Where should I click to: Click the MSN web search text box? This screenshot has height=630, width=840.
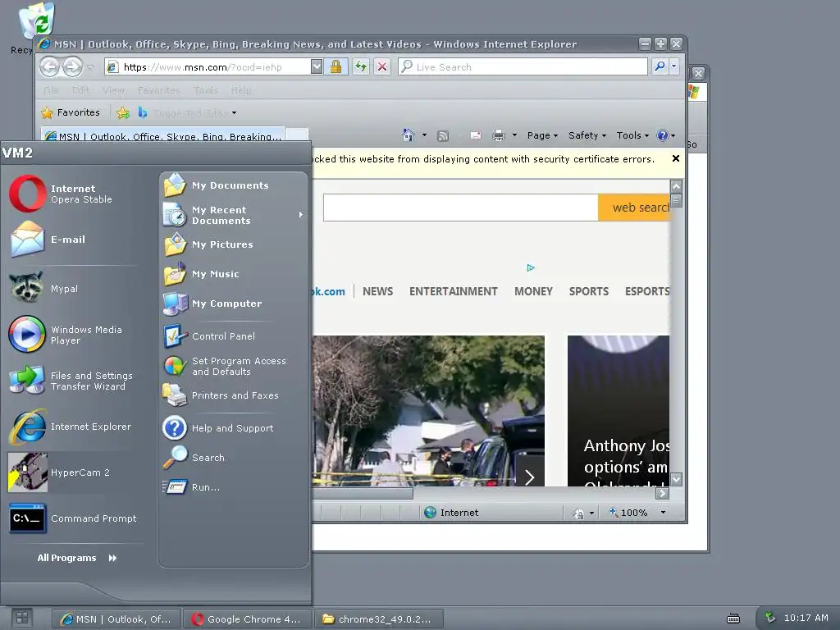pos(461,208)
